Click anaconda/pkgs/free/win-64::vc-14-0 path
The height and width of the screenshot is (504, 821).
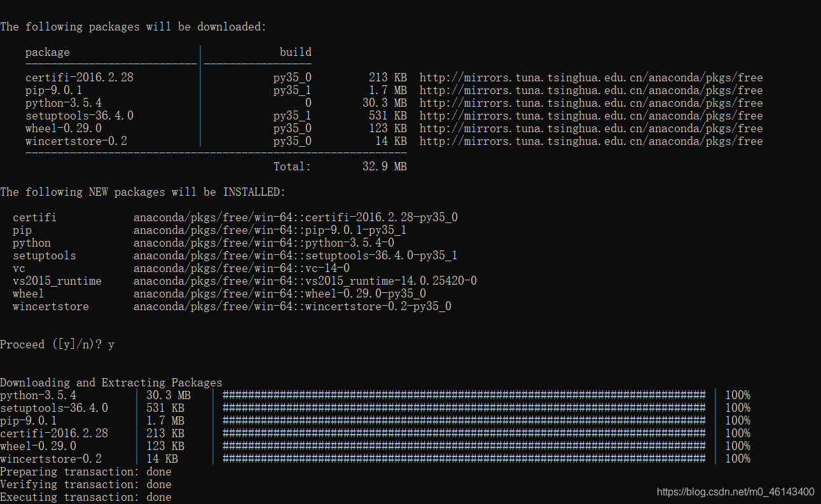click(x=242, y=268)
